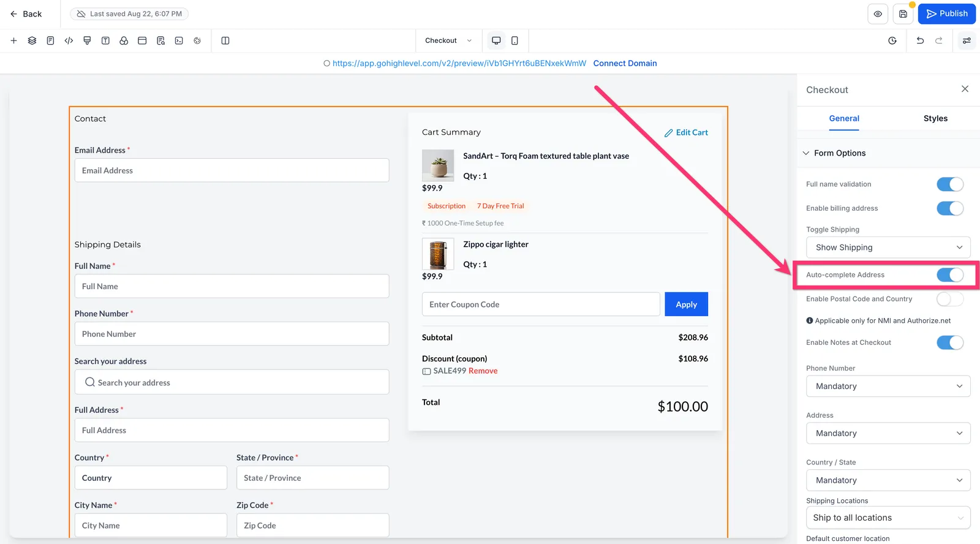
Task: Open the gohighlevel preview URL link
Action: pos(459,63)
